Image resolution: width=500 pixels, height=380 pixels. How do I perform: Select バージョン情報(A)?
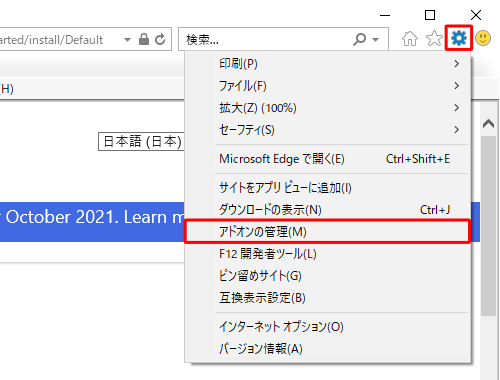pos(327,348)
